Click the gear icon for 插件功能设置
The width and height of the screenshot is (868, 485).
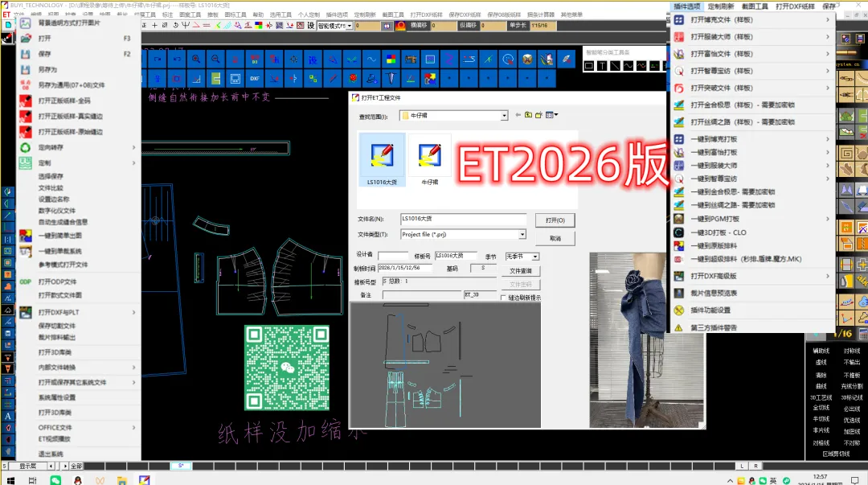click(678, 310)
